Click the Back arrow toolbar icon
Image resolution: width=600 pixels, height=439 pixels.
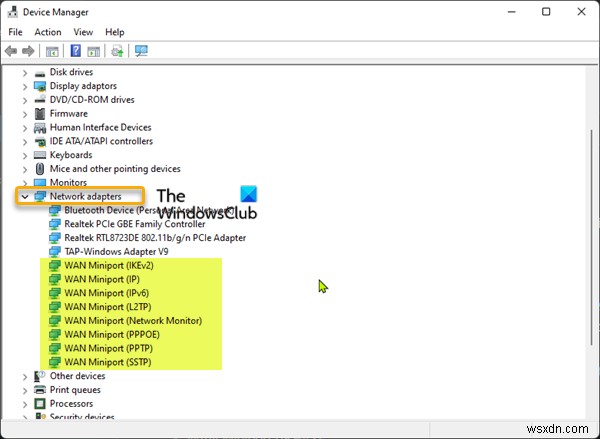click(x=12, y=50)
